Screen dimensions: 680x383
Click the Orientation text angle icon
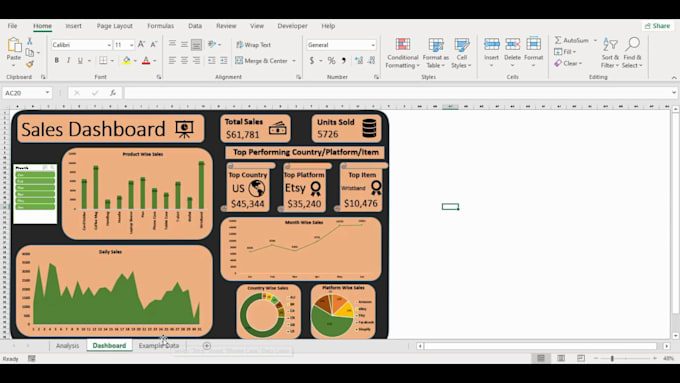[212, 44]
